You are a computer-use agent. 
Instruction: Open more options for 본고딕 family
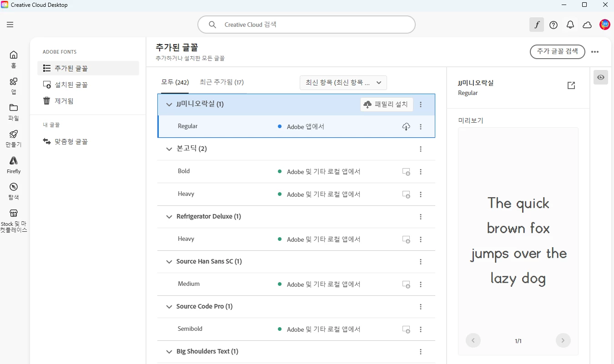[x=421, y=149]
